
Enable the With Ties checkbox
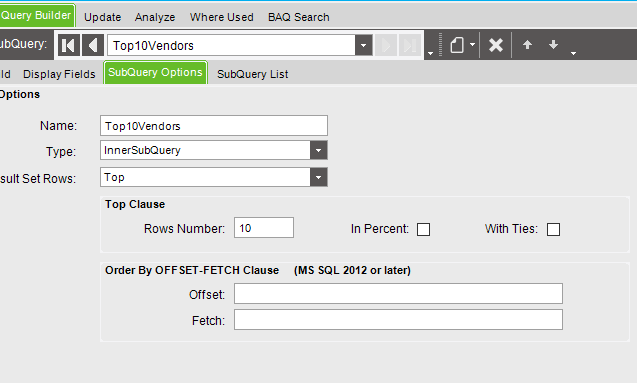pos(553,229)
